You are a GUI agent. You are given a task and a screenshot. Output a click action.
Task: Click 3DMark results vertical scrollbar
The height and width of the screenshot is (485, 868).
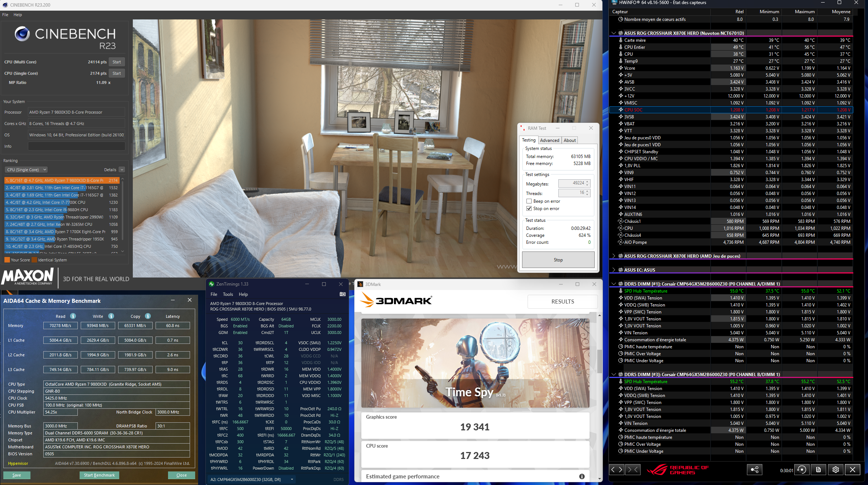pos(599,361)
